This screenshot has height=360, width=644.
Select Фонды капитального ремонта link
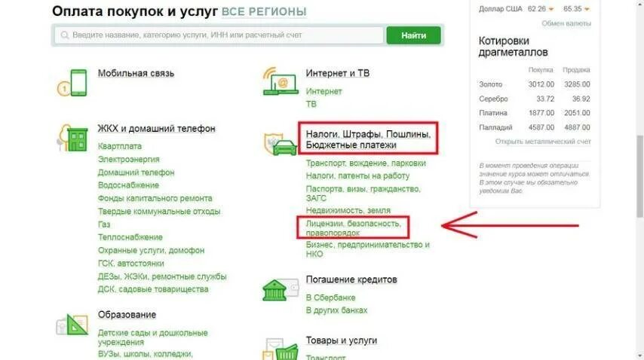point(155,198)
